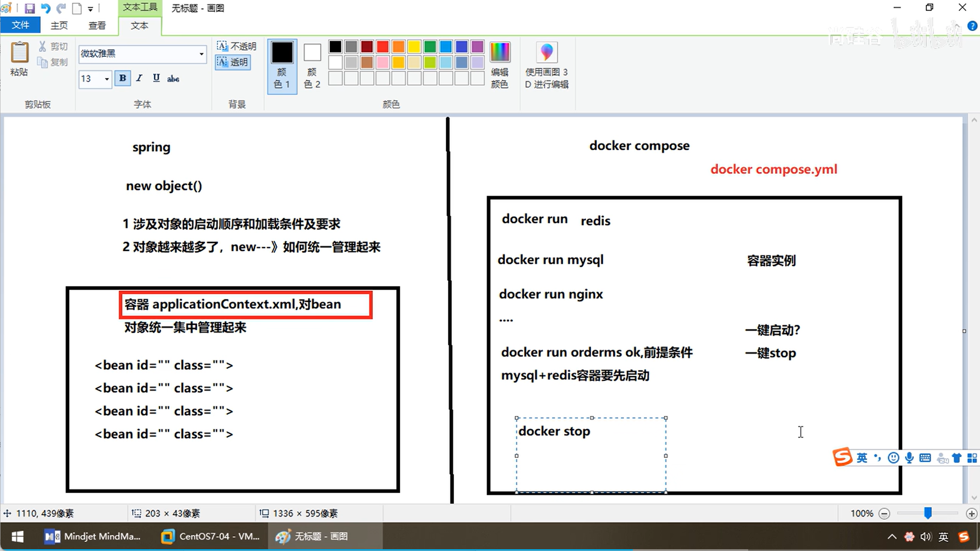This screenshot has width=980, height=551.
Task: Click the Undo arrow icon
Action: [45, 8]
